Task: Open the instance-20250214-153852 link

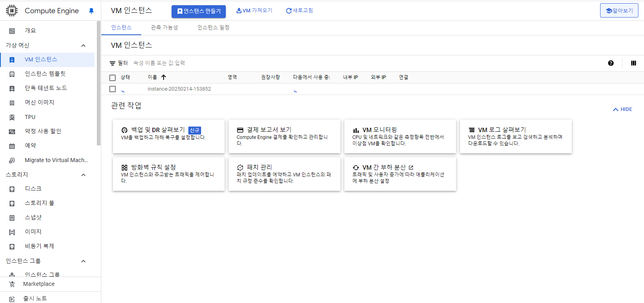Action: (179, 89)
